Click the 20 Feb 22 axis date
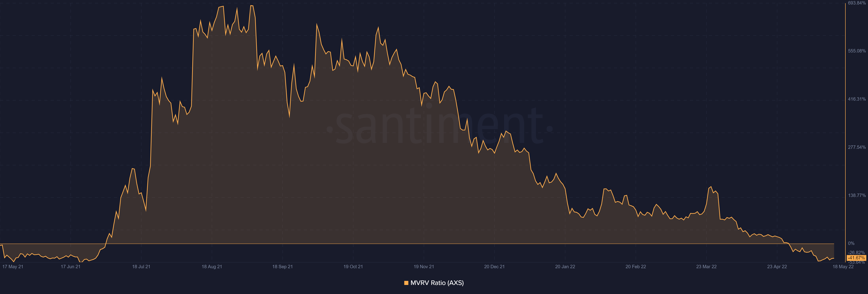The image size is (868, 294). point(635,267)
